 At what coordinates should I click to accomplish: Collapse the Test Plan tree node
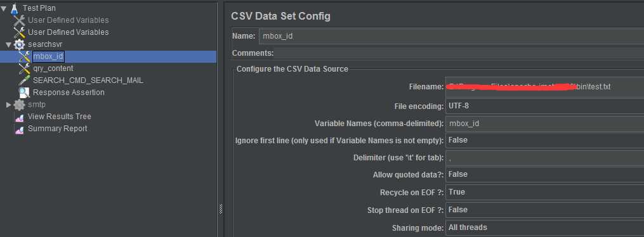click(4, 8)
